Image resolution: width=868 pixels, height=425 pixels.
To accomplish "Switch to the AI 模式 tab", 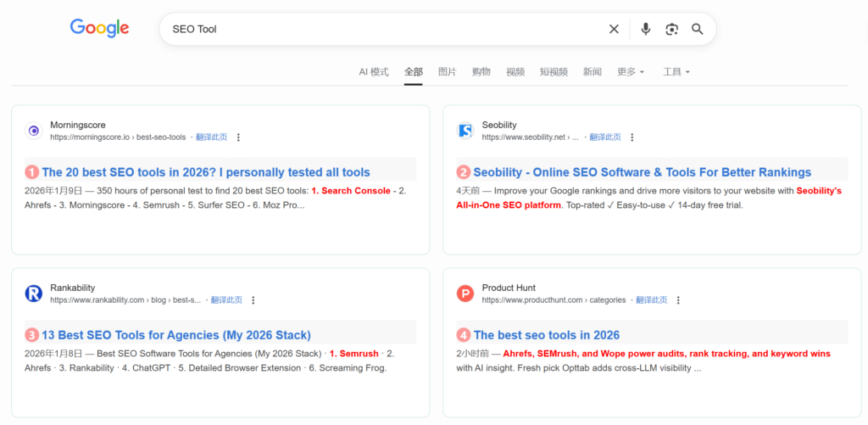I will coord(374,72).
